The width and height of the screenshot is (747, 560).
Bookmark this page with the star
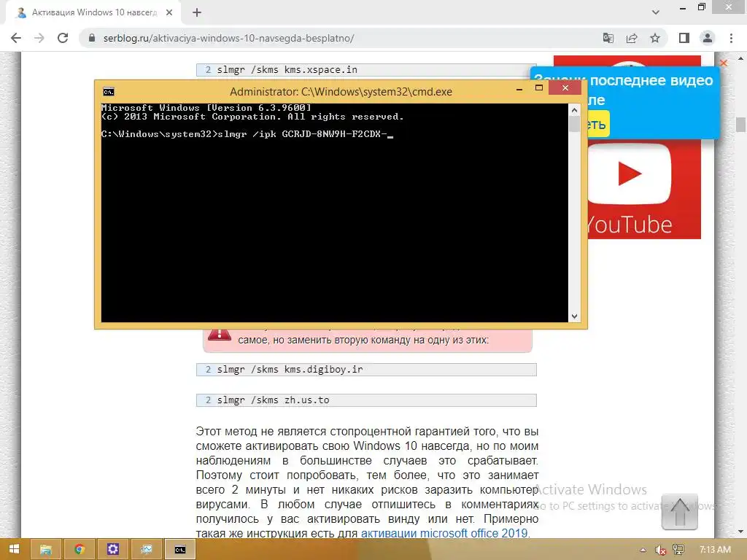655,38
